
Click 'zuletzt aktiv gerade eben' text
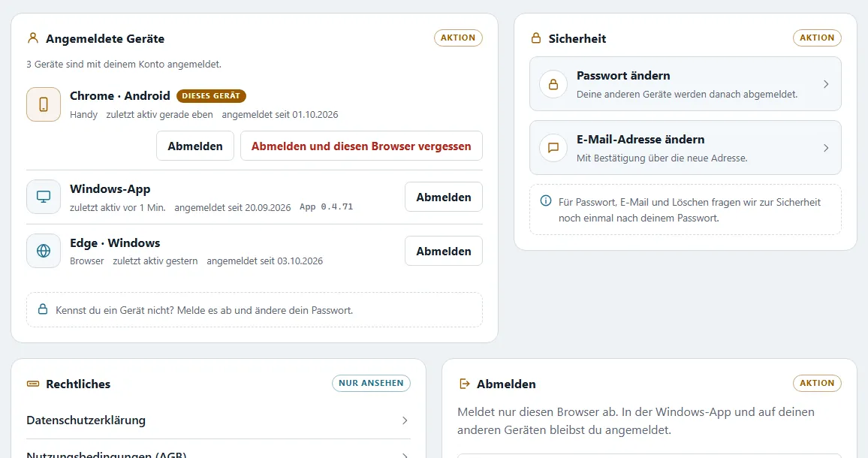click(x=159, y=115)
